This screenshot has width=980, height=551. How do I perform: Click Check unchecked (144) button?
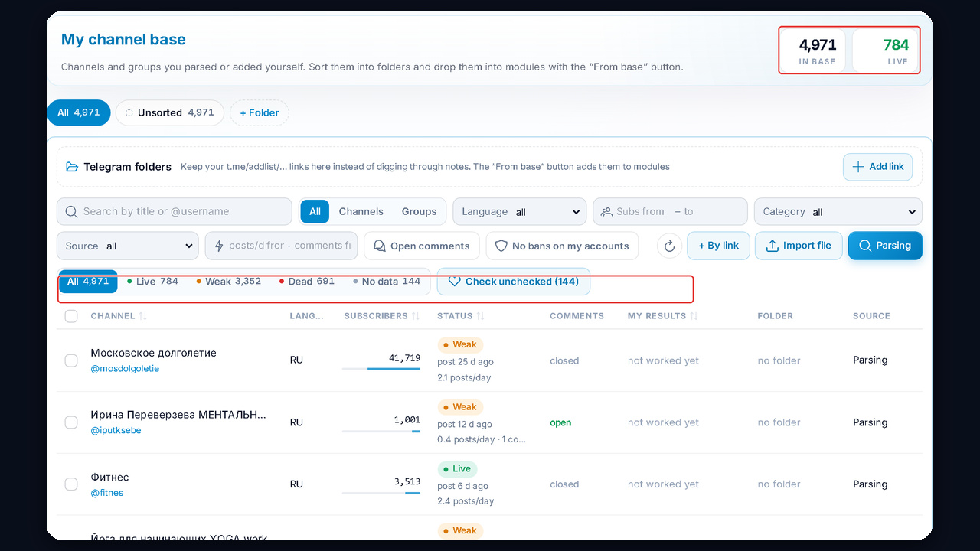click(514, 282)
